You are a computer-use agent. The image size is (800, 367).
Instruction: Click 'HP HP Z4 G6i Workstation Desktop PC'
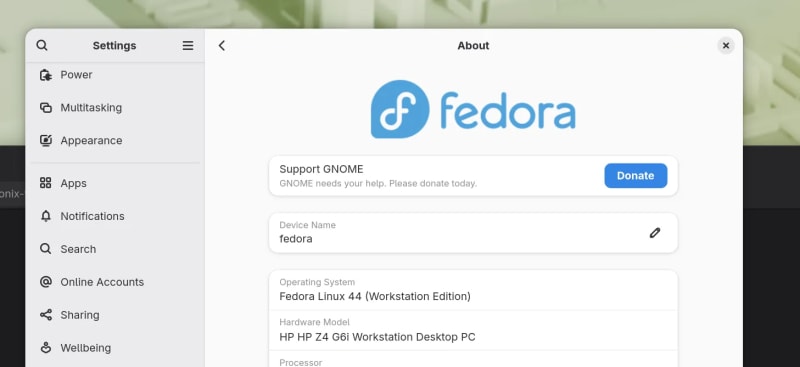coord(377,337)
